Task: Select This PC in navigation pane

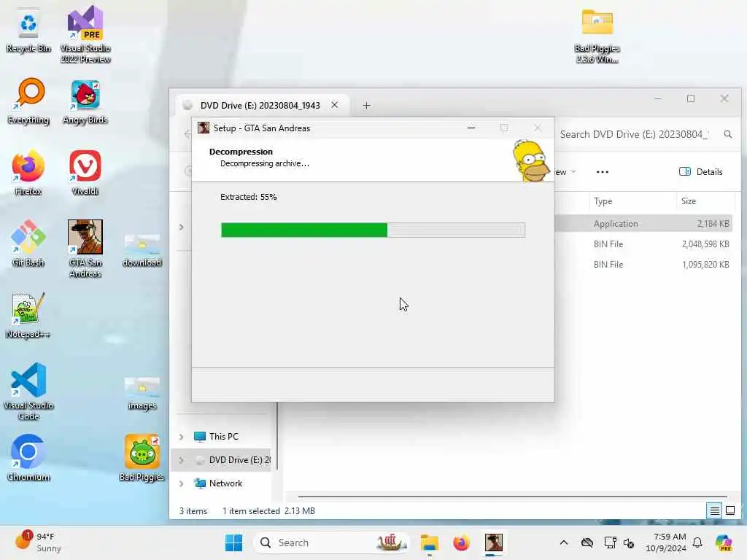Action: click(223, 437)
